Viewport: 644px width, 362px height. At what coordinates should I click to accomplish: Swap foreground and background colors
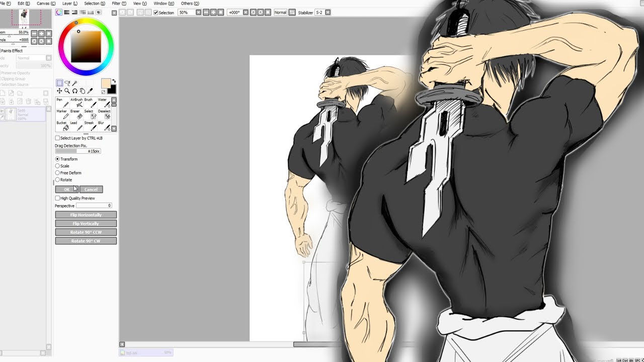point(114,81)
